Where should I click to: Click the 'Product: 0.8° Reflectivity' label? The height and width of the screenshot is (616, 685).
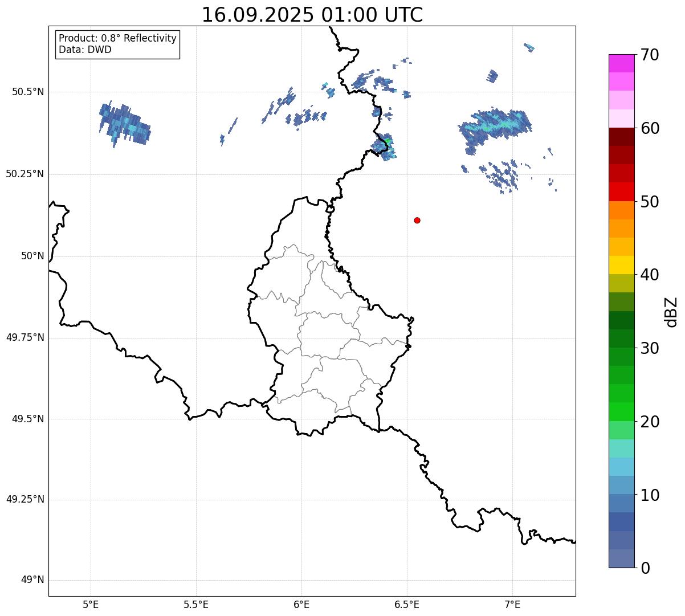point(118,38)
